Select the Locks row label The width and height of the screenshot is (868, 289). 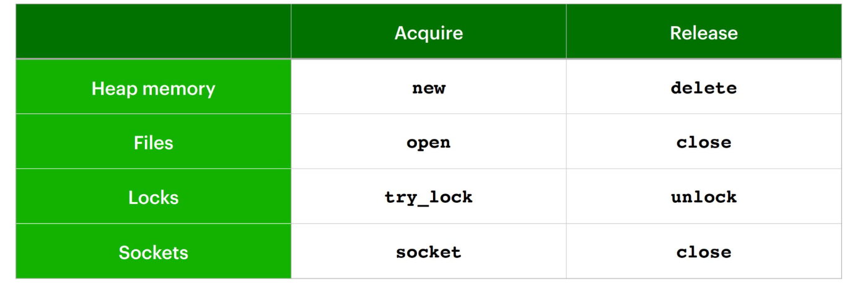(x=153, y=197)
